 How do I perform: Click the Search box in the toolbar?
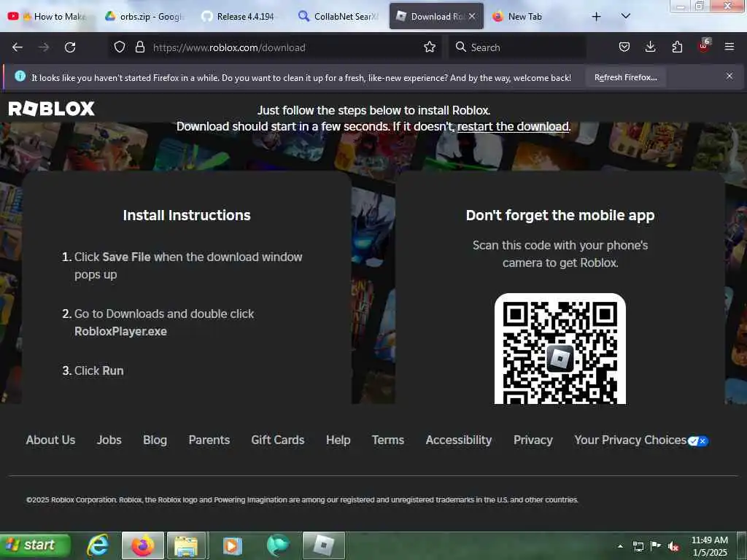[x=517, y=47]
